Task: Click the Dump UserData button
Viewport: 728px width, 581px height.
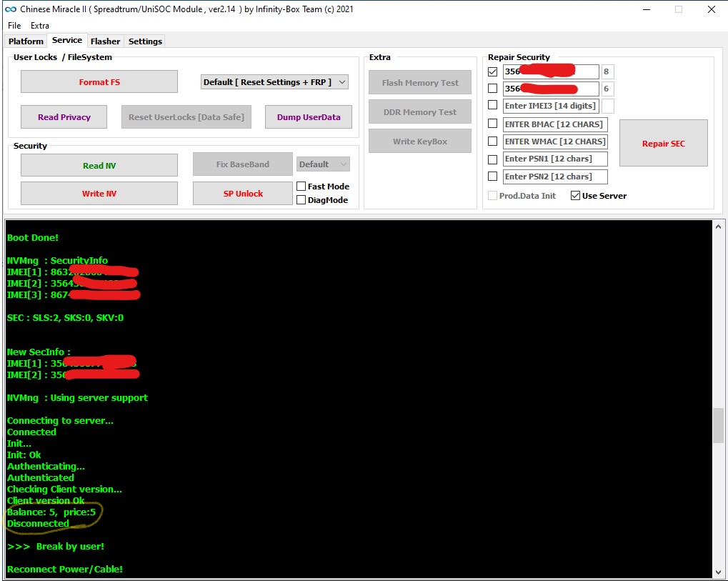Action: click(x=309, y=117)
